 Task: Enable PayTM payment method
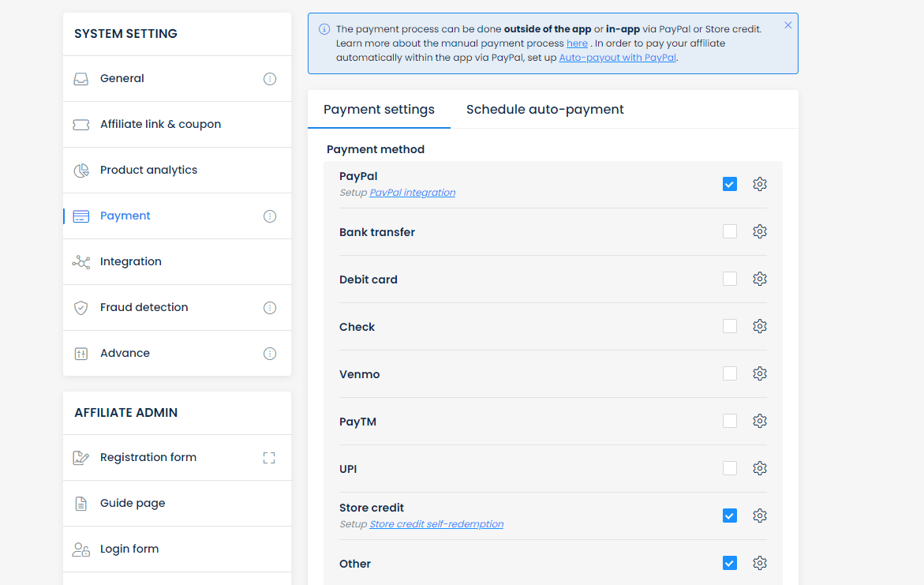click(730, 421)
